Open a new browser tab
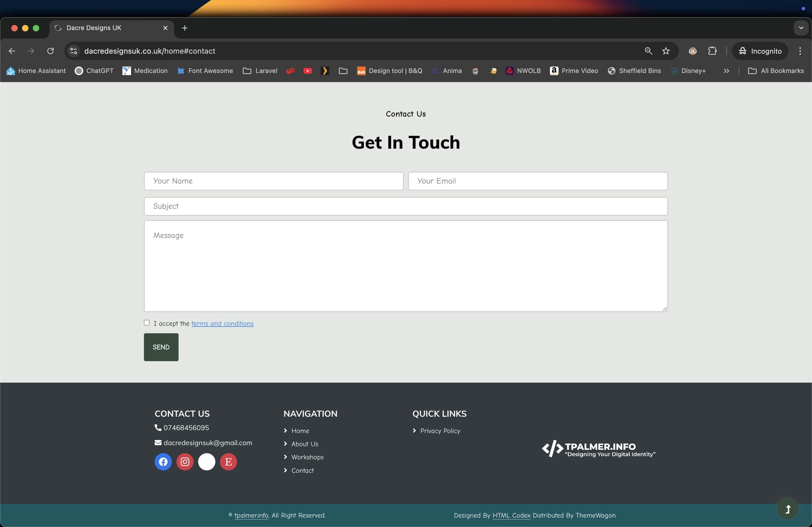 tap(184, 28)
